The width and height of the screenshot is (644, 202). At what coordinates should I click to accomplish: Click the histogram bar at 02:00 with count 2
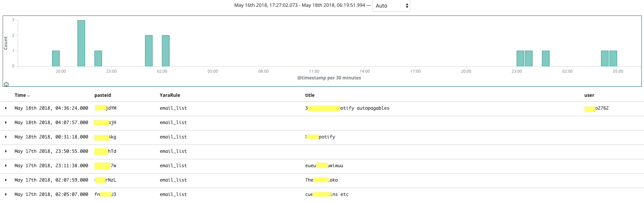[166, 51]
